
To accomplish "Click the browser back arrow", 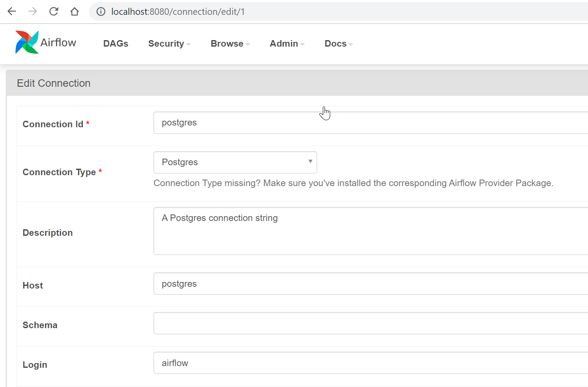I will [11, 11].
